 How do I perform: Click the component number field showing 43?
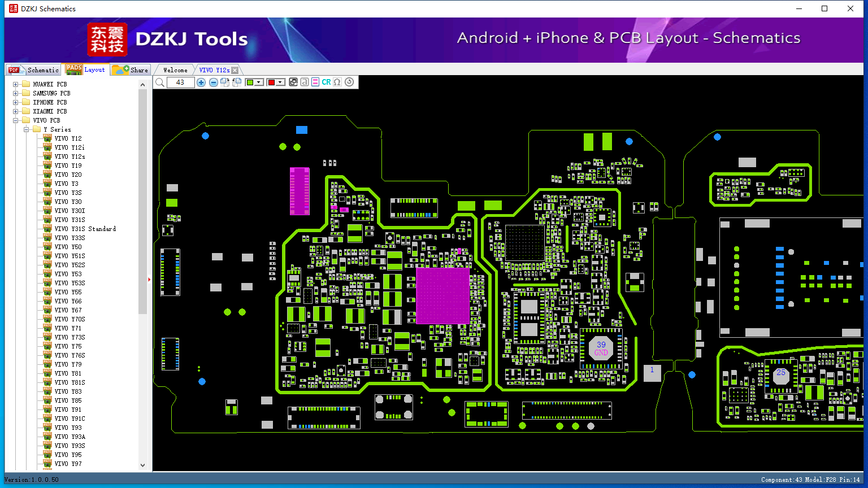pos(180,82)
